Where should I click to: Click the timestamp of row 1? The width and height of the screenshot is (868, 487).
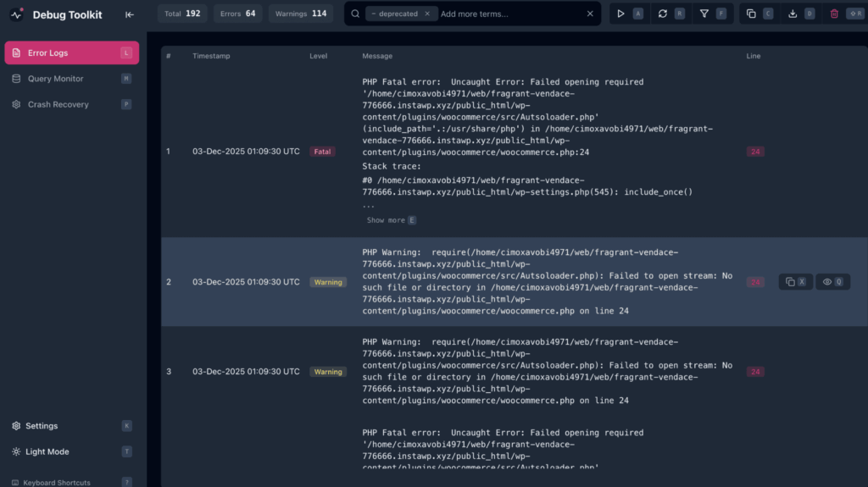(247, 152)
